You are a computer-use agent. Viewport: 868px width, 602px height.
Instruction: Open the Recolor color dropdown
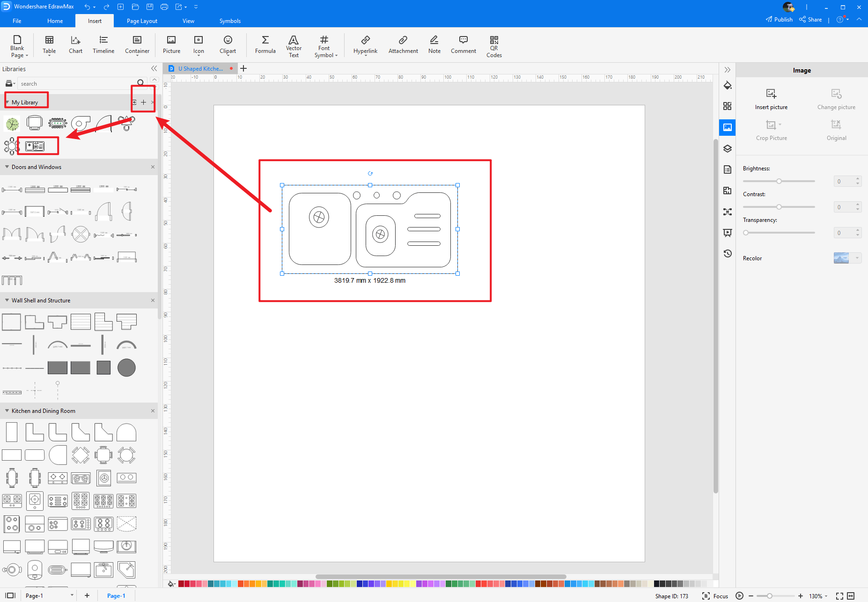click(856, 258)
